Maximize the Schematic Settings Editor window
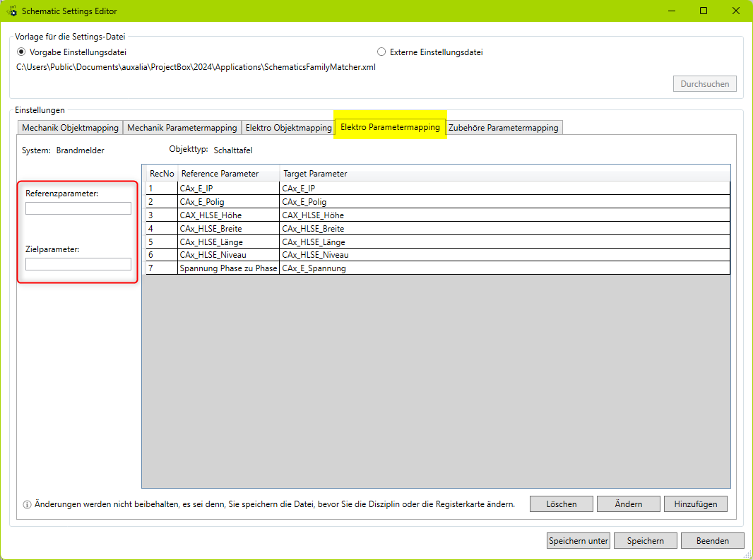This screenshot has height=560, width=753. point(704,11)
